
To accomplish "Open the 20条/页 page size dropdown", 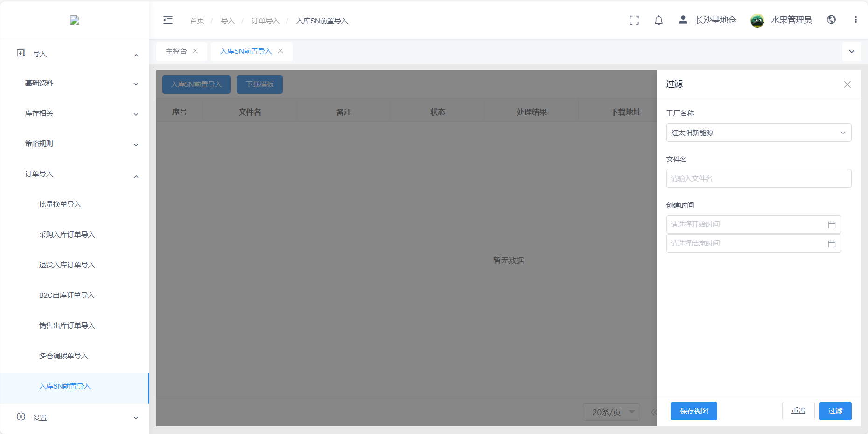I will coord(611,412).
